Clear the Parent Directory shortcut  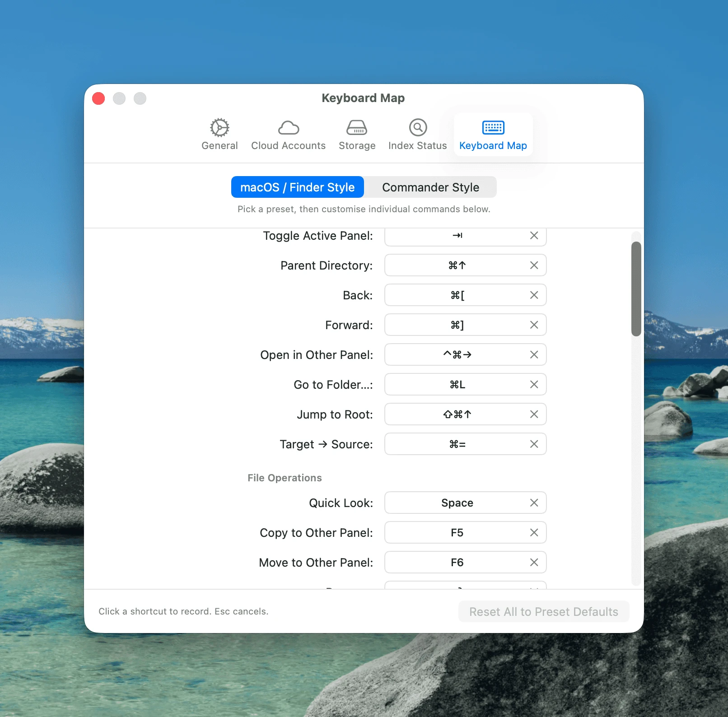(534, 265)
